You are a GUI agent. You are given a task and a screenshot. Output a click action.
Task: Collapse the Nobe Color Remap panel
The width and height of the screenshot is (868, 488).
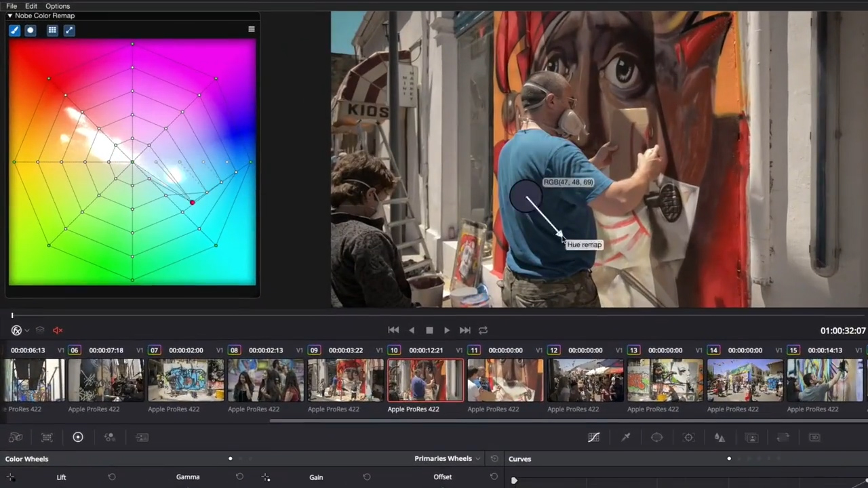tap(9, 16)
